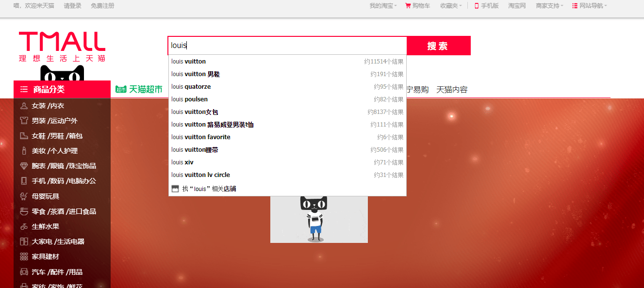Screen dimensions: 644x288
Task: Click the TMALL logo
Action: point(62,47)
